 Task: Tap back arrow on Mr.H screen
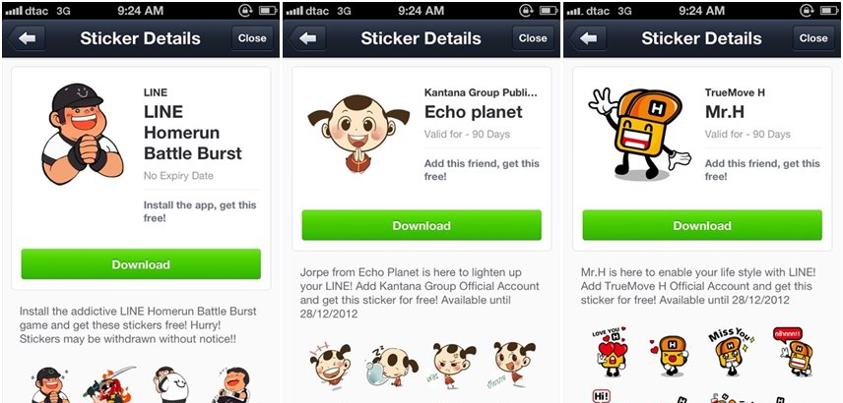(588, 38)
